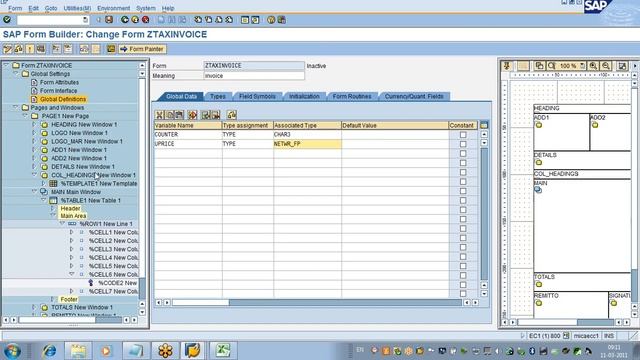This screenshot has height=360, width=640.
Task: Click table configuration icon beside Constant column
Action: pyautogui.click(x=484, y=125)
